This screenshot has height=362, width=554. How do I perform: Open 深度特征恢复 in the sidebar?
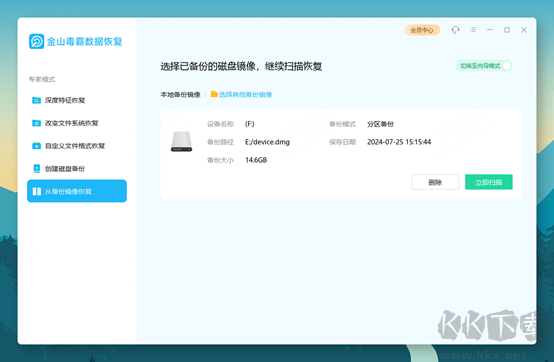tap(77, 100)
